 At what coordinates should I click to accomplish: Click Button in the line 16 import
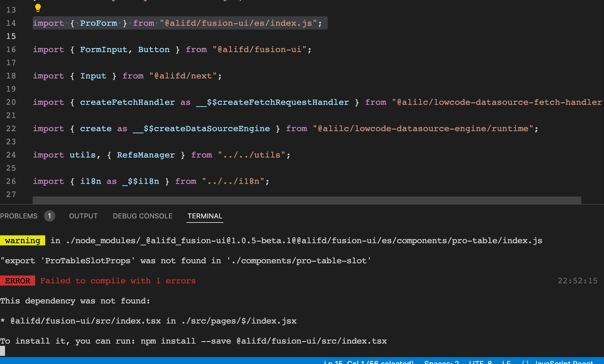click(x=154, y=50)
